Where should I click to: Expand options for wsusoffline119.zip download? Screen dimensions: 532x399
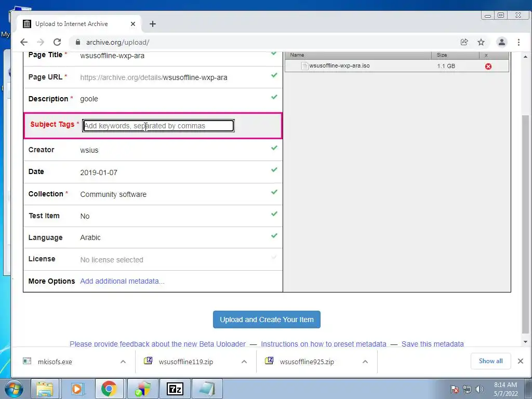click(x=244, y=362)
